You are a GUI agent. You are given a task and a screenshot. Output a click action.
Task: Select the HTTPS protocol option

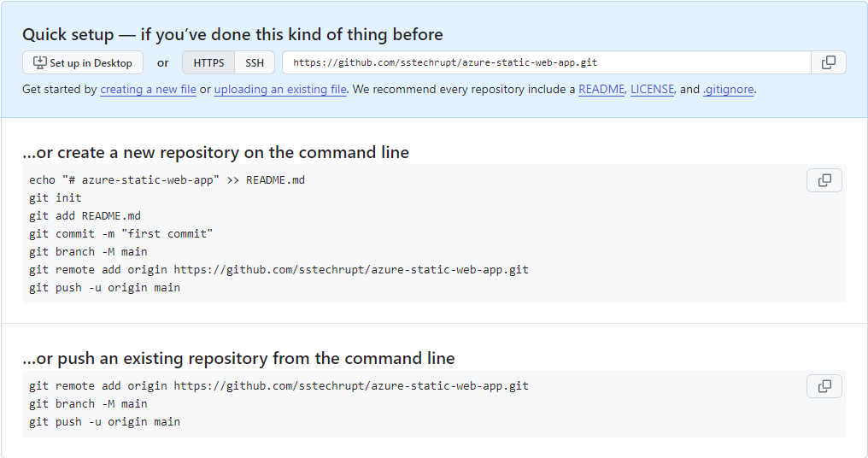pos(208,62)
